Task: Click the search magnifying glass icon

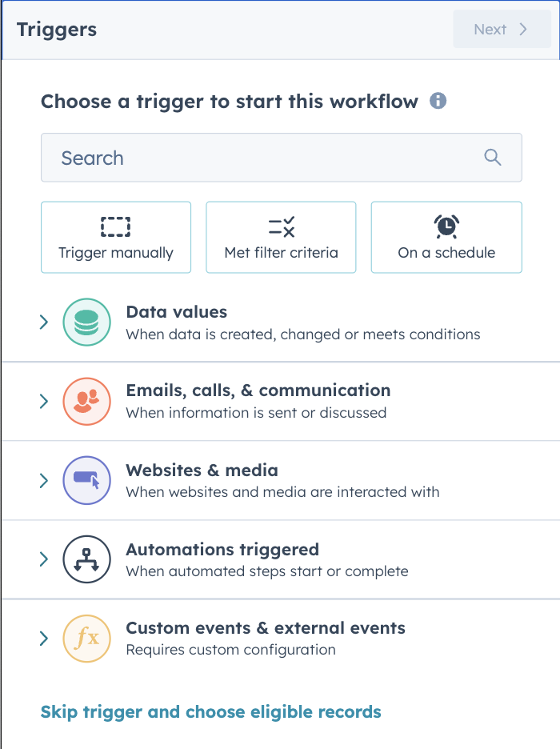Action: tap(492, 158)
